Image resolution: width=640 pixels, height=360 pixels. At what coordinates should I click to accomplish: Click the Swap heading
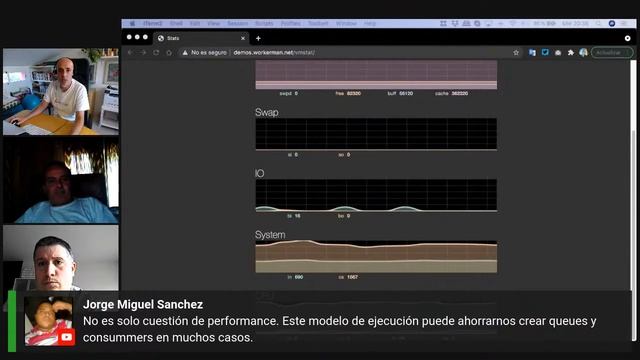click(x=267, y=112)
